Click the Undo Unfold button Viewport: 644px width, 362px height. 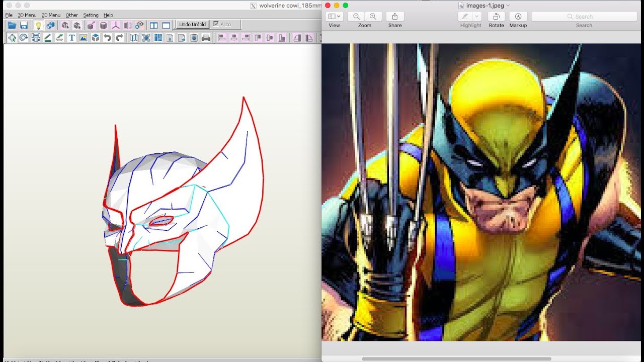(193, 24)
